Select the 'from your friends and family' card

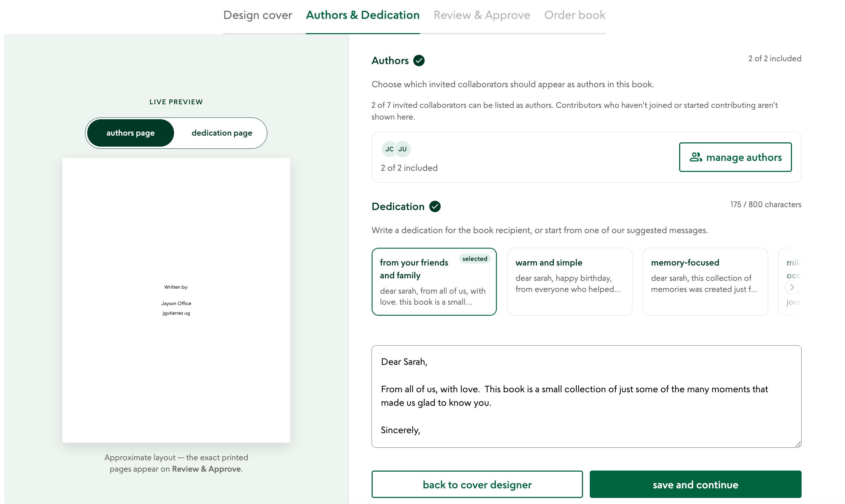[434, 282]
